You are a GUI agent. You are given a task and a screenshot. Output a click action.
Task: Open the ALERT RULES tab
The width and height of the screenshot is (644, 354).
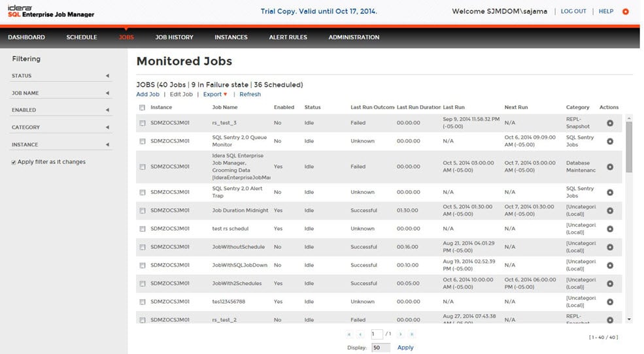(288, 37)
